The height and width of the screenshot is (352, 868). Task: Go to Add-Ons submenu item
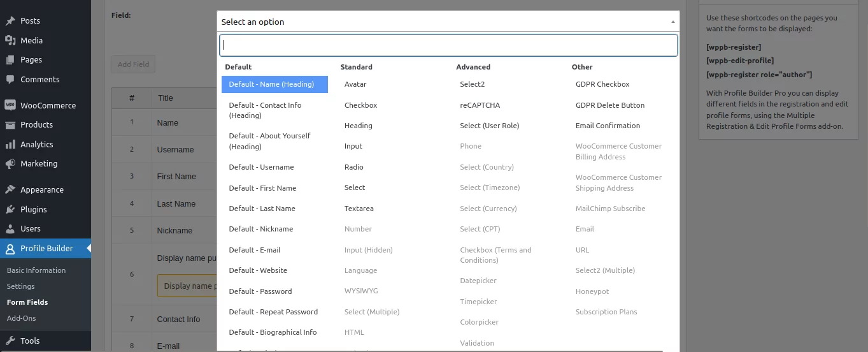coord(21,318)
